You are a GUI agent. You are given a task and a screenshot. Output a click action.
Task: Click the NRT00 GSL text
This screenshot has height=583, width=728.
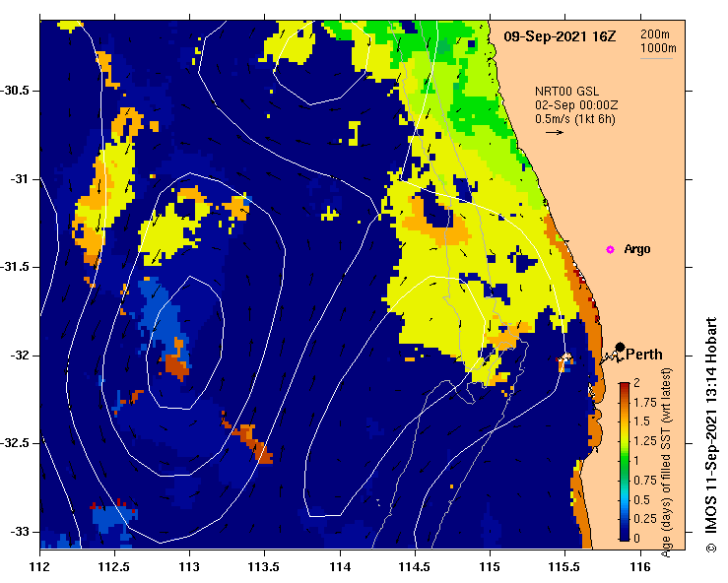point(566,92)
